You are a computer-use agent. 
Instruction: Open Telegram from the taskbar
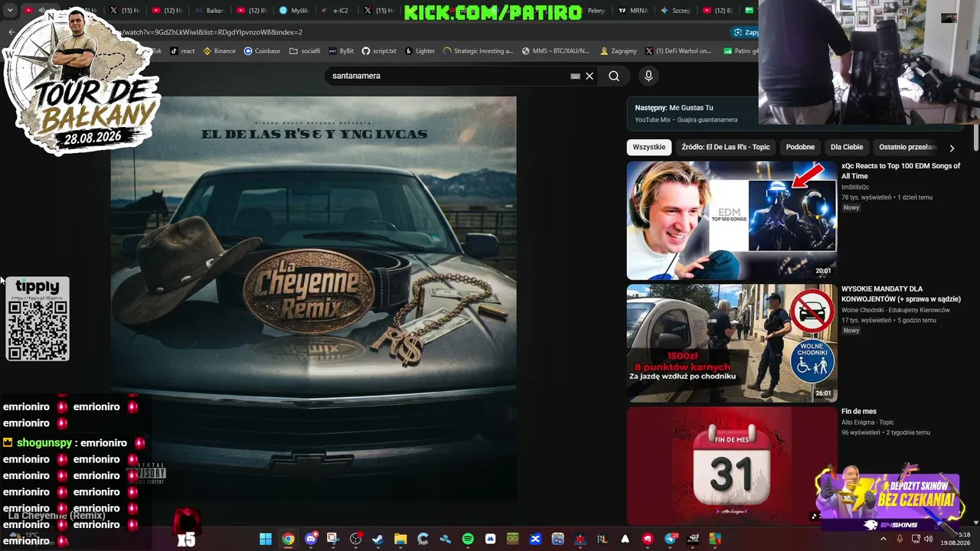coord(671,539)
